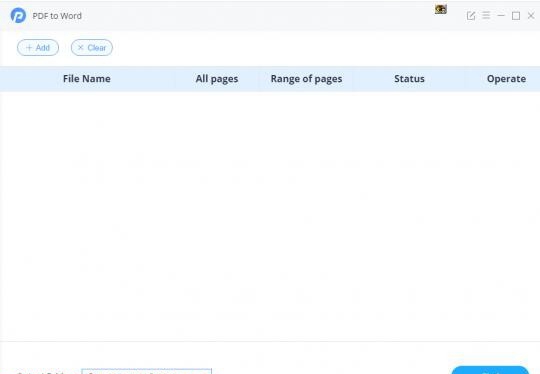Open the hamburger menu in title bar

click(486, 15)
